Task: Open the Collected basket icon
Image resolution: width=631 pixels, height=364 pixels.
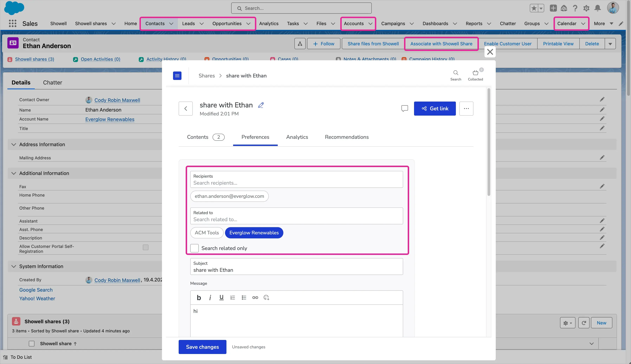Action: (475, 75)
